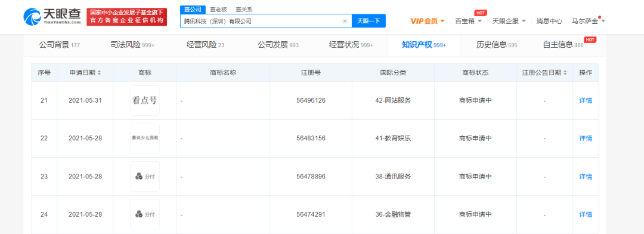Clear the search box text
644x234 pixels.
[345, 21]
